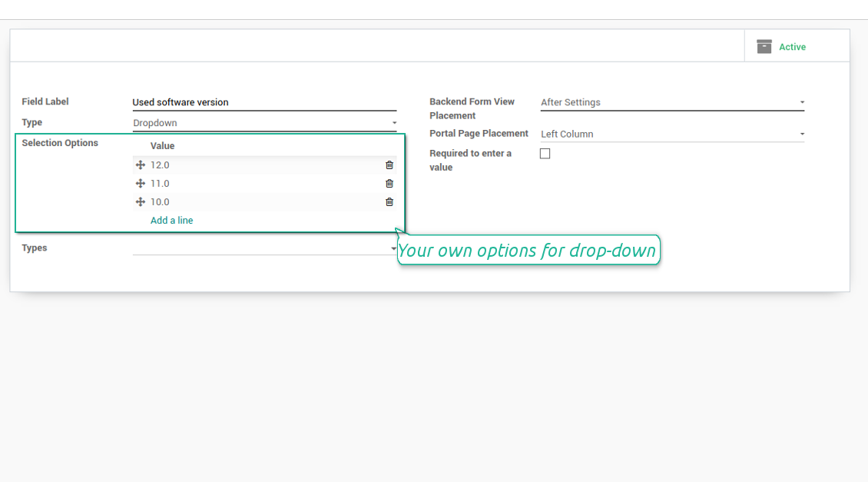Delete the 12.0 option with trash icon

[x=389, y=165]
